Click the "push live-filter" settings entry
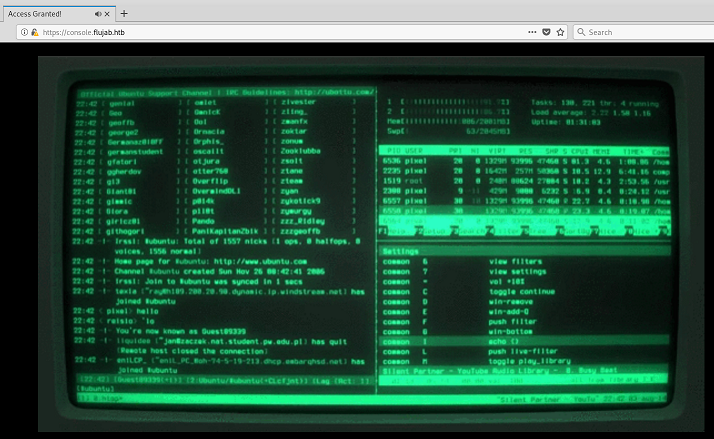The image size is (714, 439). click(x=521, y=352)
